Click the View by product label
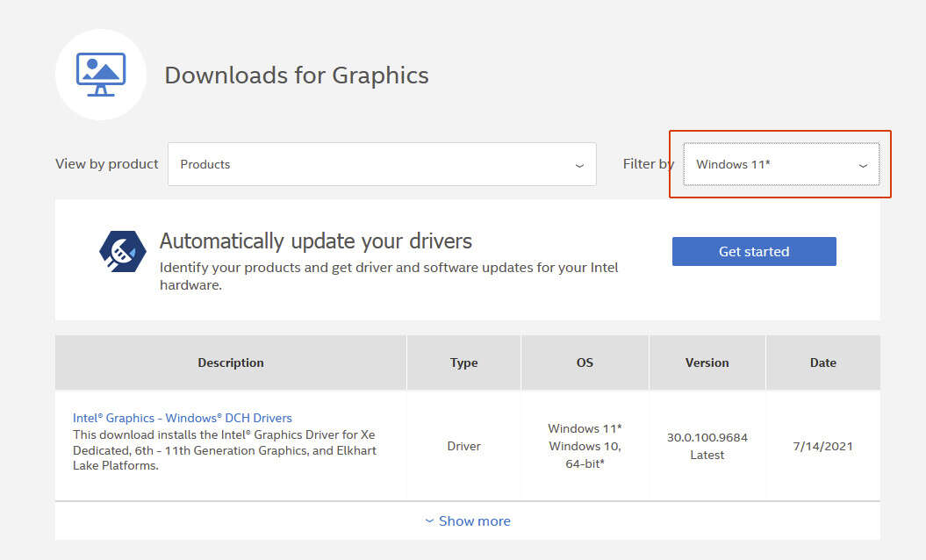This screenshot has height=560, width=926. click(x=107, y=164)
